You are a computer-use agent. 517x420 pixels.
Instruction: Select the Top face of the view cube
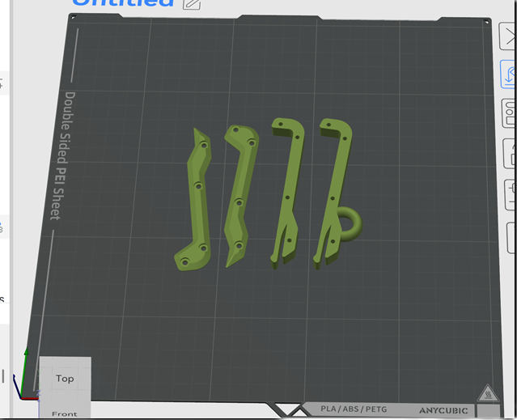(65, 379)
